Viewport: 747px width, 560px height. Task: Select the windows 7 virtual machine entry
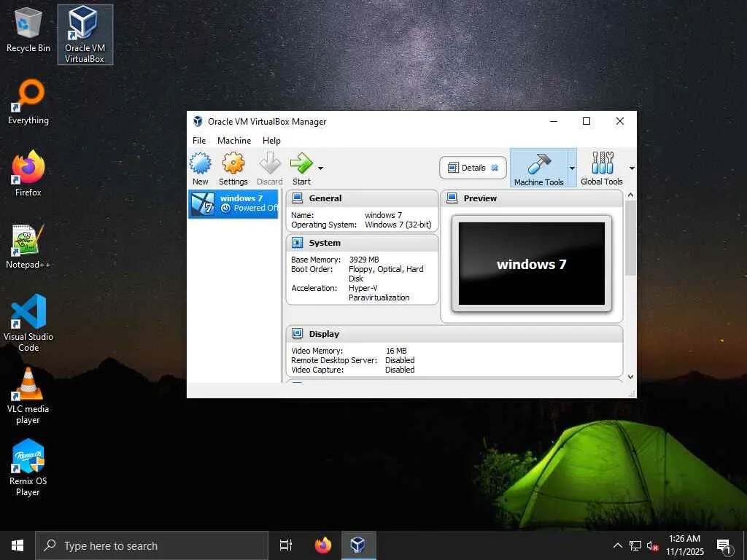click(x=233, y=204)
